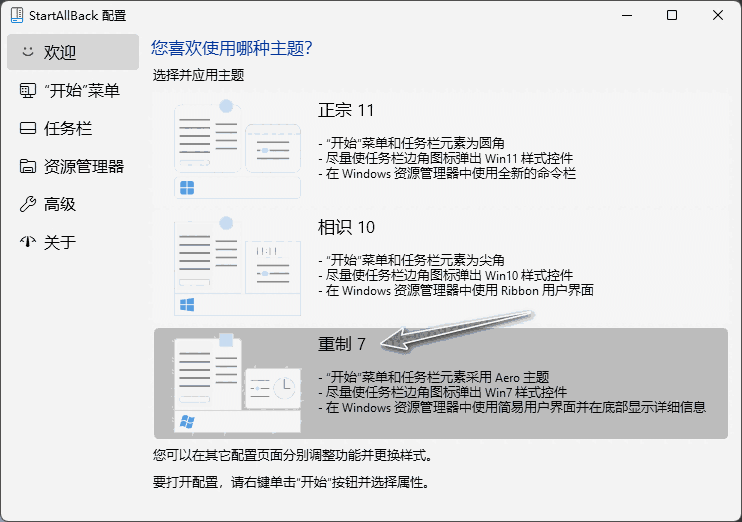The height and width of the screenshot is (522, 742).
Task: Click the line about Win7 样式控件
Action: click(442, 392)
